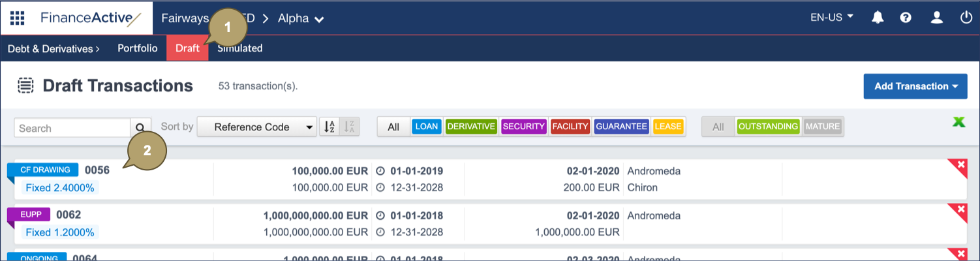Switch to the Portfolio tab
The image size is (980, 261).
(137, 48)
